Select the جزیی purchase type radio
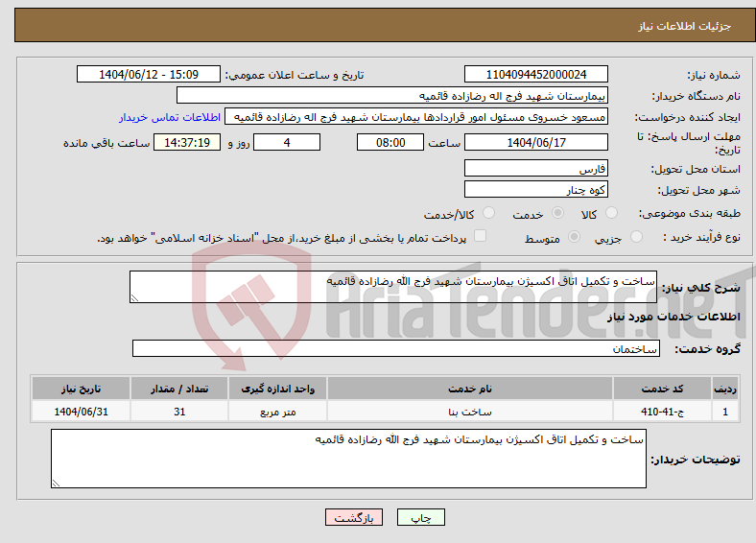Screen dimensions: 756x543 pyautogui.click(x=636, y=236)
